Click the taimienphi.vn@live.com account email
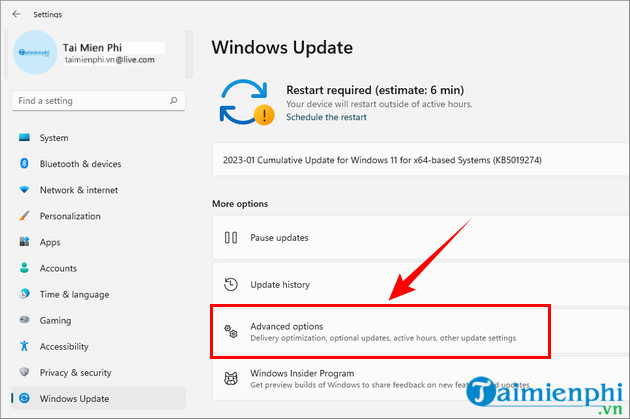The width and height of the screenshot is (630, 419). (x=110, y=60)
